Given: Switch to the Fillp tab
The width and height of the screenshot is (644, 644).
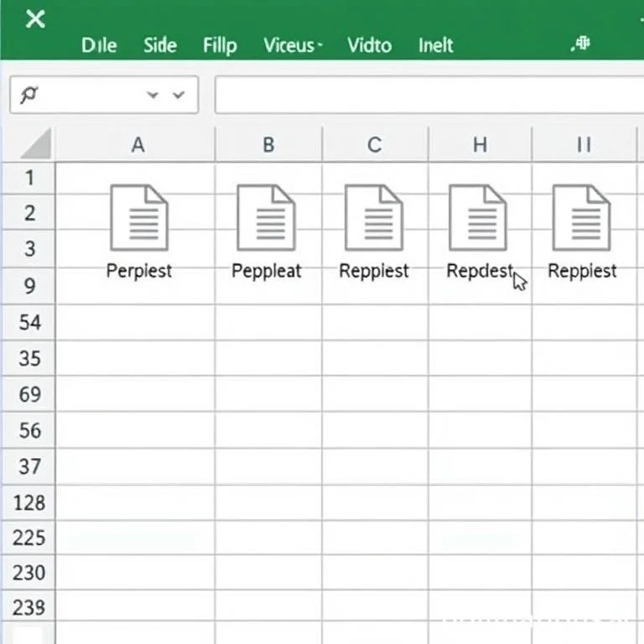Looking at the screenshot, I should (220, 44).
